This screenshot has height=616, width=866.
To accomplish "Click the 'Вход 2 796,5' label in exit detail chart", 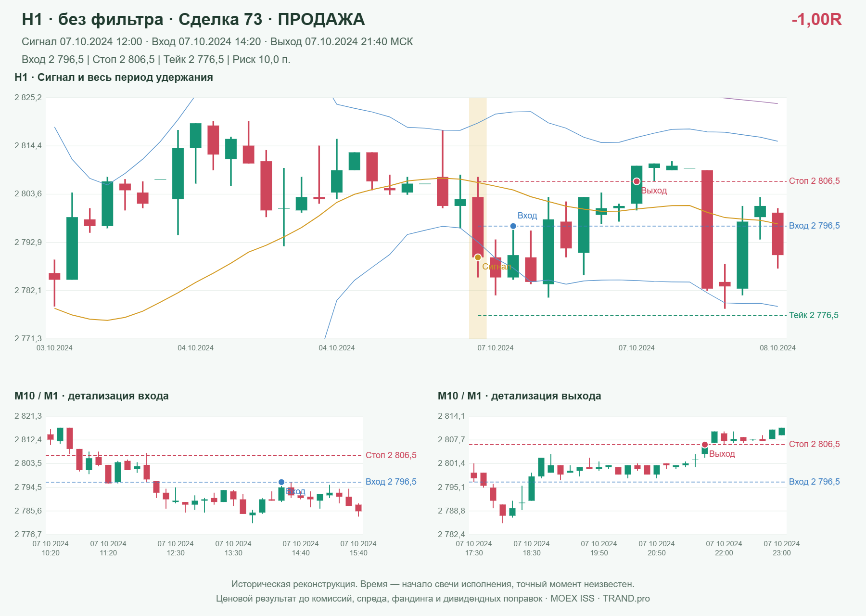I will pos(815,482).
